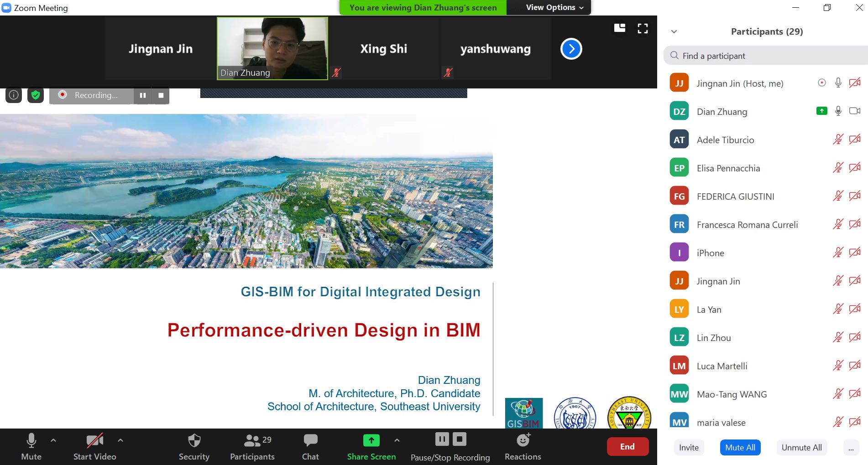This screenshot has height=465, width=868.
Task: Open audio options arrow beside Mute
Action: tap(53, 440)
